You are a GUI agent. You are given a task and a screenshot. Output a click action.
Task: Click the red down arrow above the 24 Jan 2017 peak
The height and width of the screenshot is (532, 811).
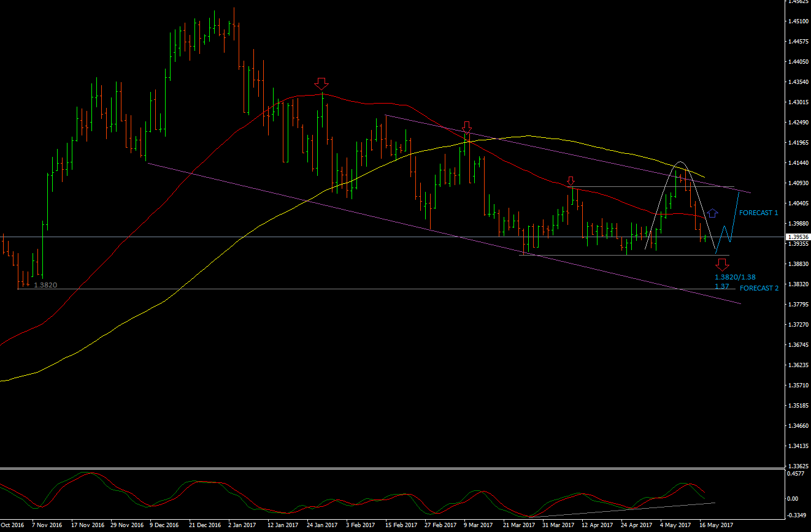click(321, 83)
